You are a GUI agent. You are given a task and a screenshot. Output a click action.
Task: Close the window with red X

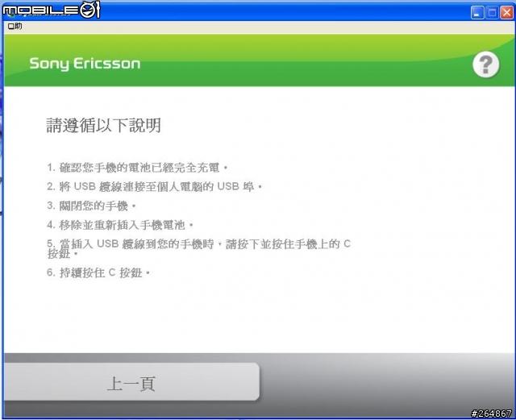click(x=507, y=13)
